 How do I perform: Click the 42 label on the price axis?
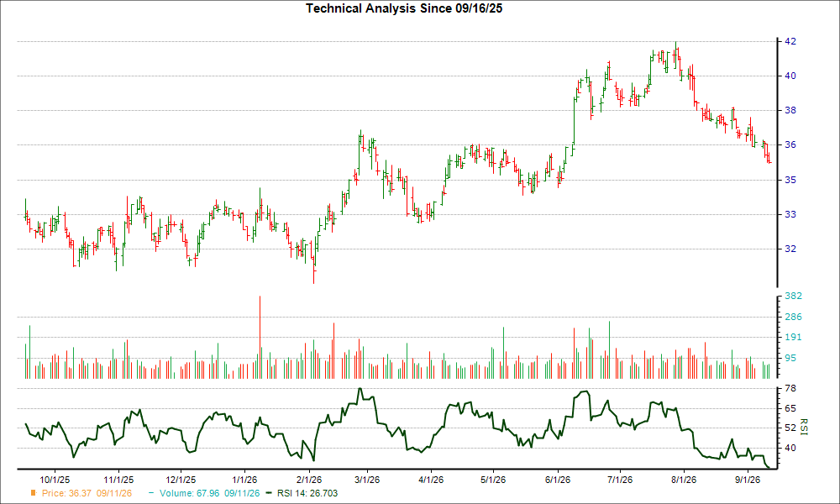790,41
